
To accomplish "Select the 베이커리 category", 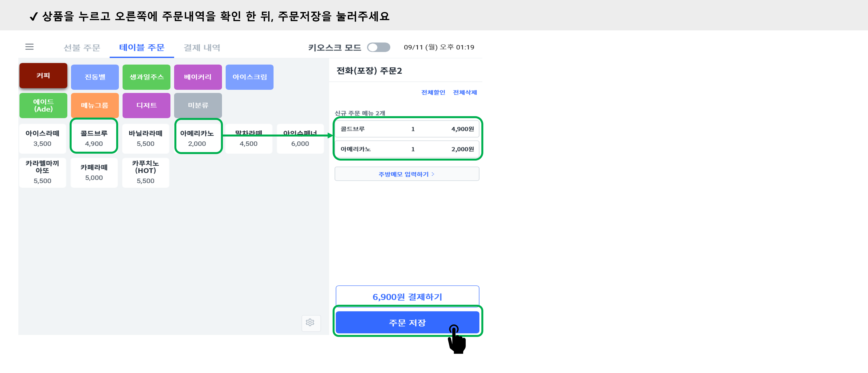I will [x=198, y=77].
